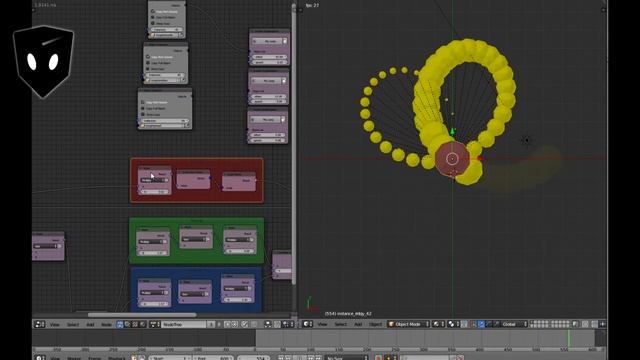This screenshot has width=640, height=360.
Task: Open pivot point selector
Action: click(x=453, y=324)
